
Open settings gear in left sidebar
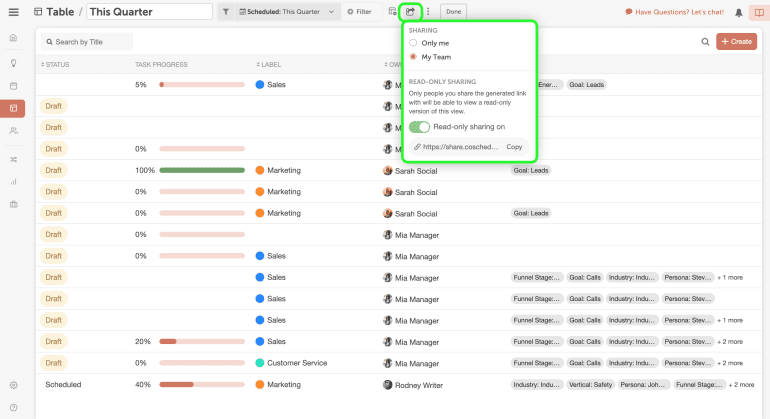(13, 384)
